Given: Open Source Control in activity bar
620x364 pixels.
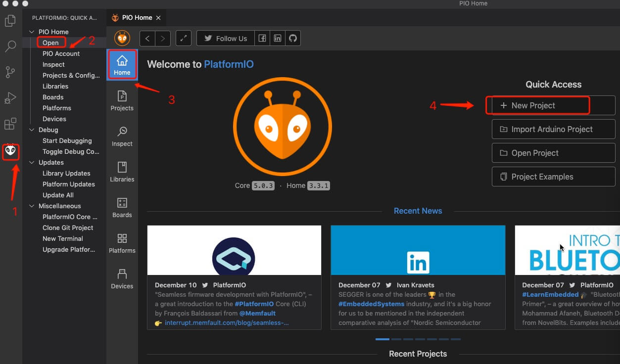Looking at the screenshot, I should point(10,72).
